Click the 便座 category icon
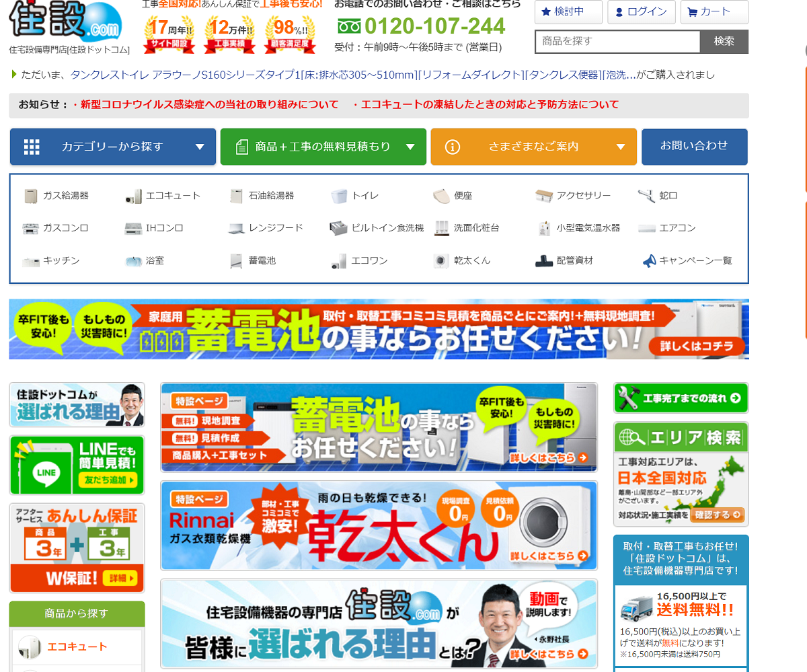The image size is (807, 672). coord(441,196)
